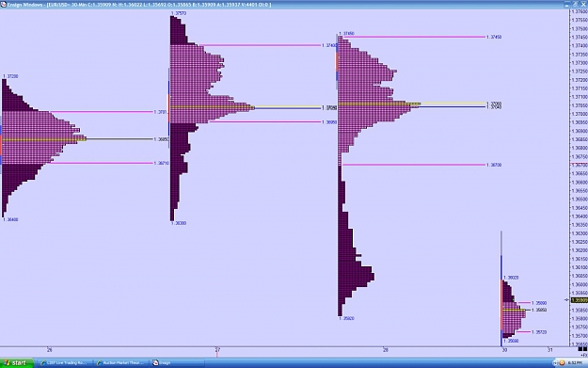Click the 1.36700 value area low label
This screenshot has width=588, height=368.
pos(494,165)
